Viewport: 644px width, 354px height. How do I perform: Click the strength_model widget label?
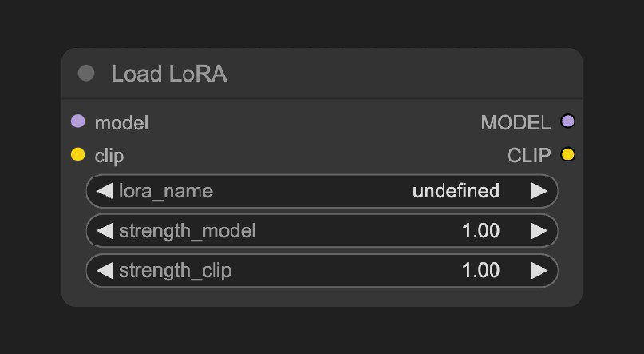pyautogui.click(x=188, y=231)
